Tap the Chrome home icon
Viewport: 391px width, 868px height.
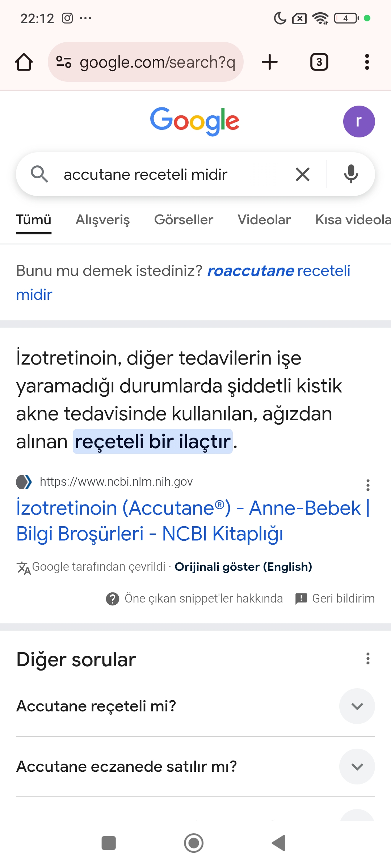coord(24,62)
